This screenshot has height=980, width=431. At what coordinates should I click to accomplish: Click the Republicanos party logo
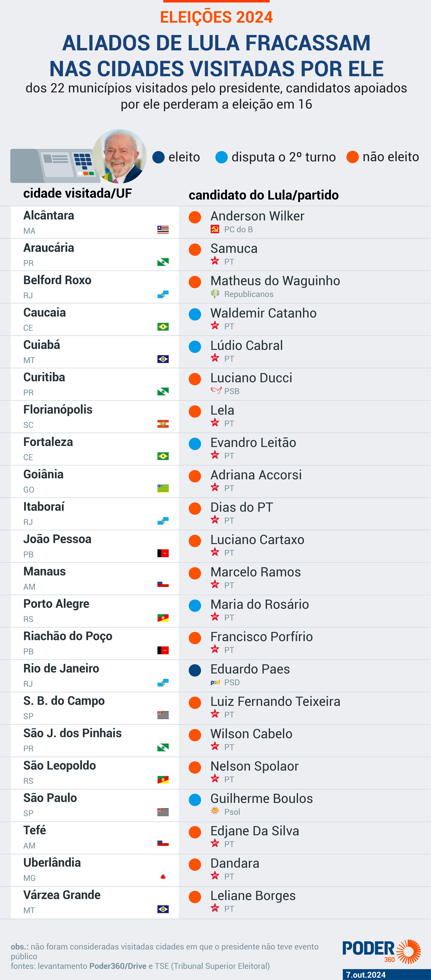(215, 294)
